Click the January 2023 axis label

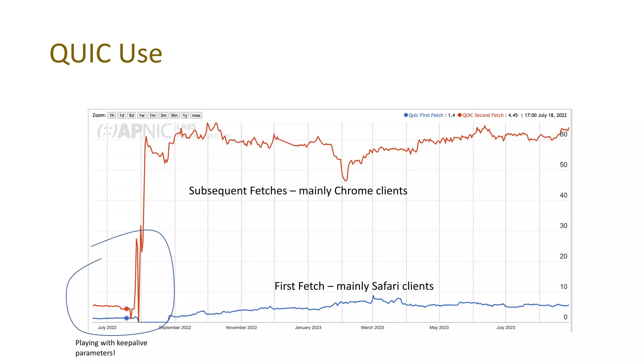(x=308, y=327)
